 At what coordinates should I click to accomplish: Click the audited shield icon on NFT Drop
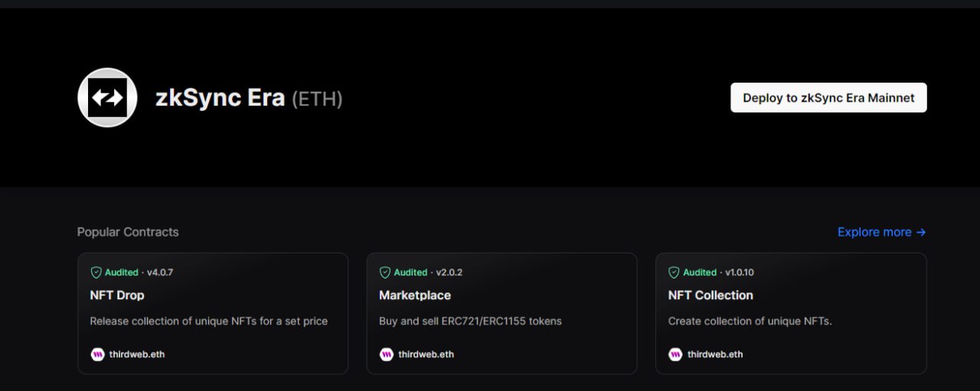[x=96, y=272]
